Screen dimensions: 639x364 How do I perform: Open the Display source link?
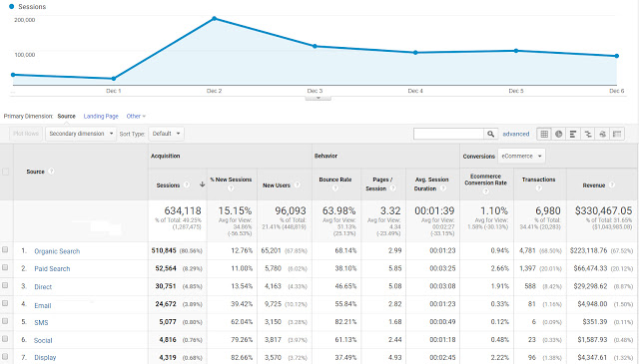click(x=45, y=357)
